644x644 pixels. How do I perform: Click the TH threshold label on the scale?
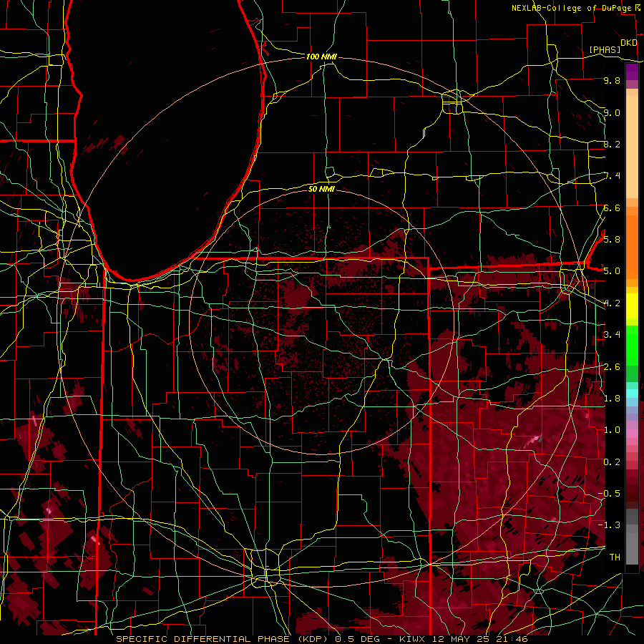click(615, 557)
